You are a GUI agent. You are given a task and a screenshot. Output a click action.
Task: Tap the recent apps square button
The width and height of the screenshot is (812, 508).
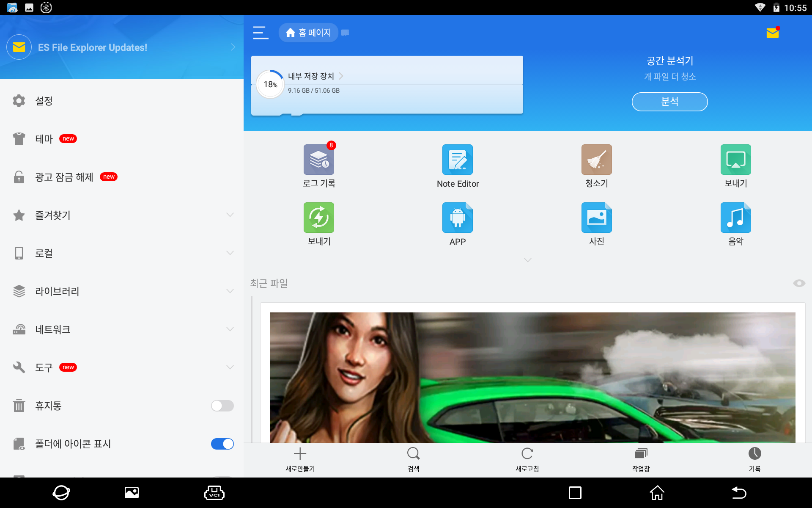[575, 493]
